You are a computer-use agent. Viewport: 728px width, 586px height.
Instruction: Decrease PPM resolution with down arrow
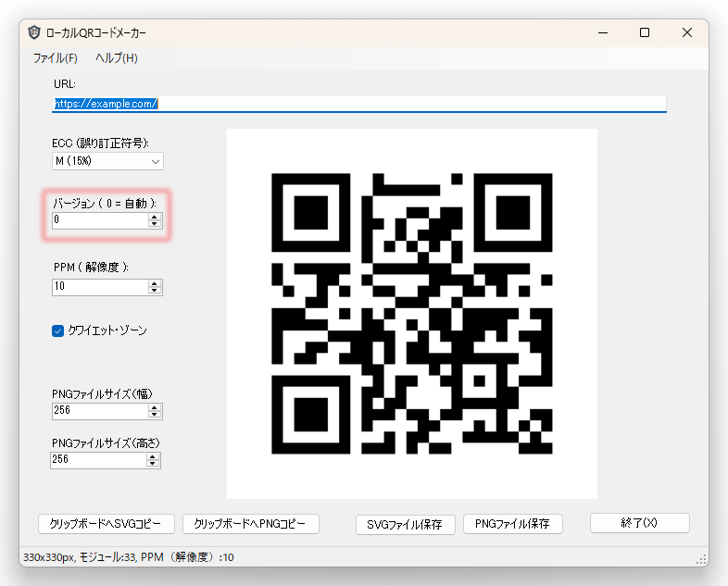pyautogui.click(x=155, y=291)
